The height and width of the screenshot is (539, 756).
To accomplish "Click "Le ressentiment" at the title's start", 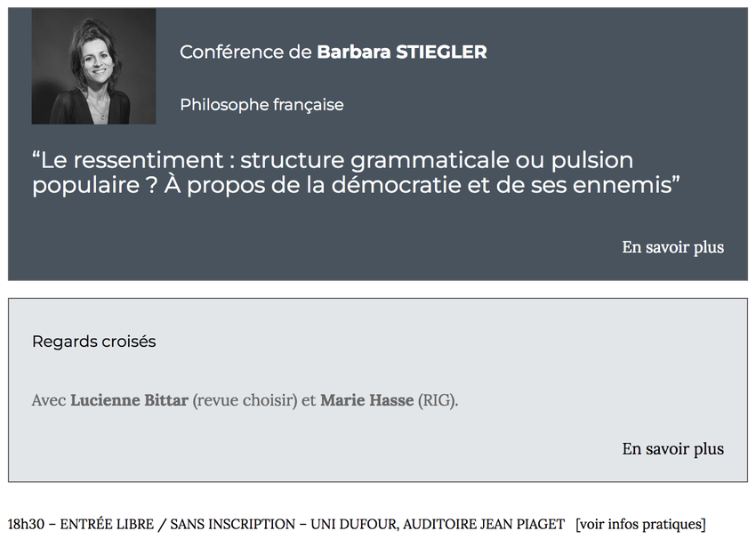I will [128, 160].
